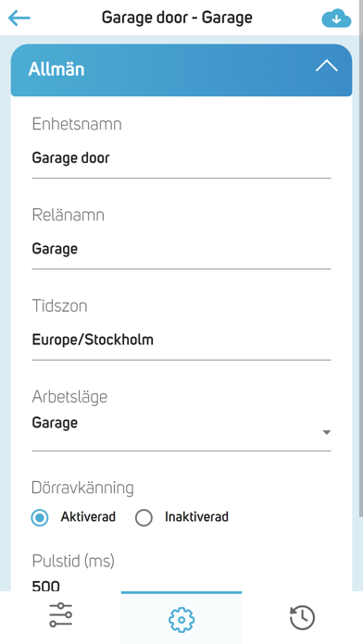Click the Tidszon field Europe/Stockholm

pos(181,341)
